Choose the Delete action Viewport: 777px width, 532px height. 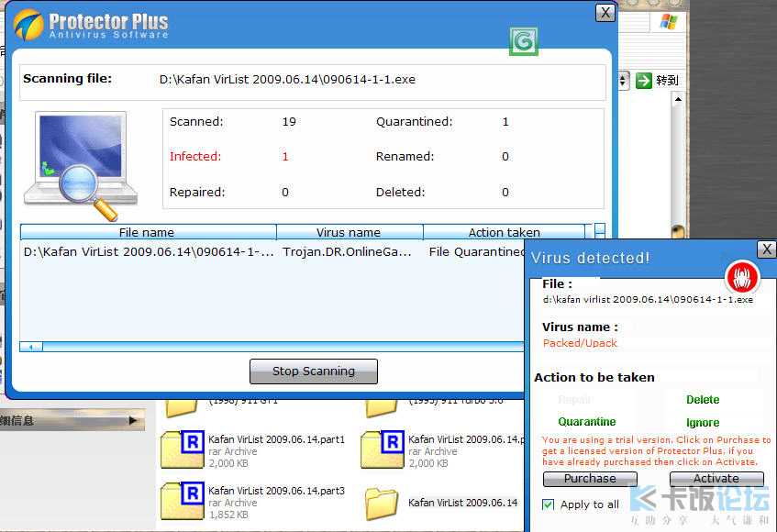(703, 400)
